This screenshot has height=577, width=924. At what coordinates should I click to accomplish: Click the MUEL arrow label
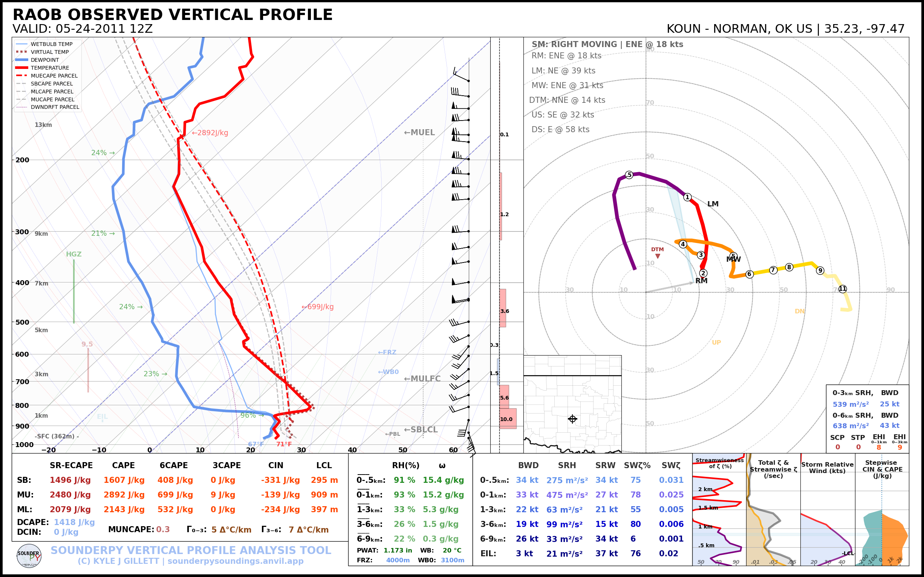(x=419, y=133)
